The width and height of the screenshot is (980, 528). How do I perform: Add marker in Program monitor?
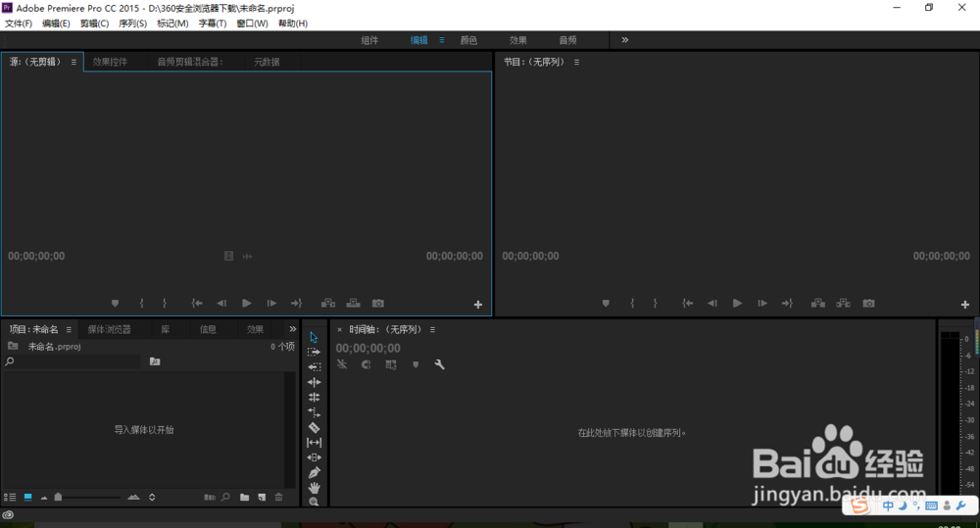606,303
